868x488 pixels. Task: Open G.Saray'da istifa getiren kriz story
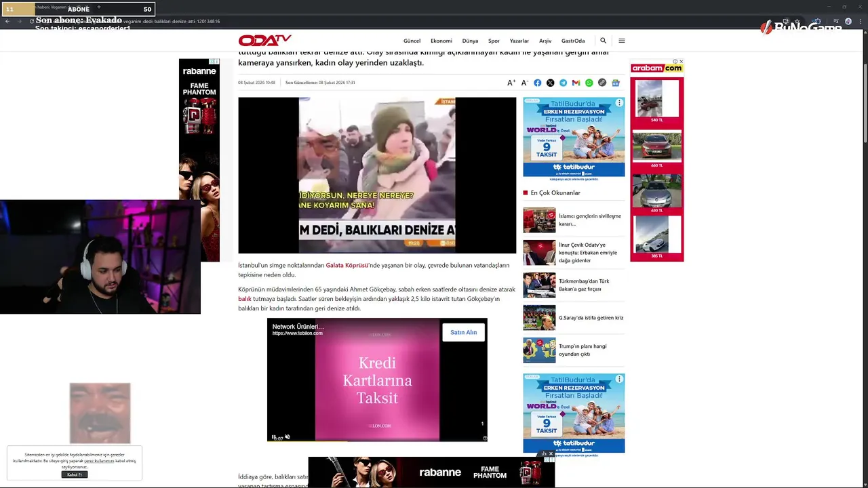pyautogui.click(x=591, y=317)
